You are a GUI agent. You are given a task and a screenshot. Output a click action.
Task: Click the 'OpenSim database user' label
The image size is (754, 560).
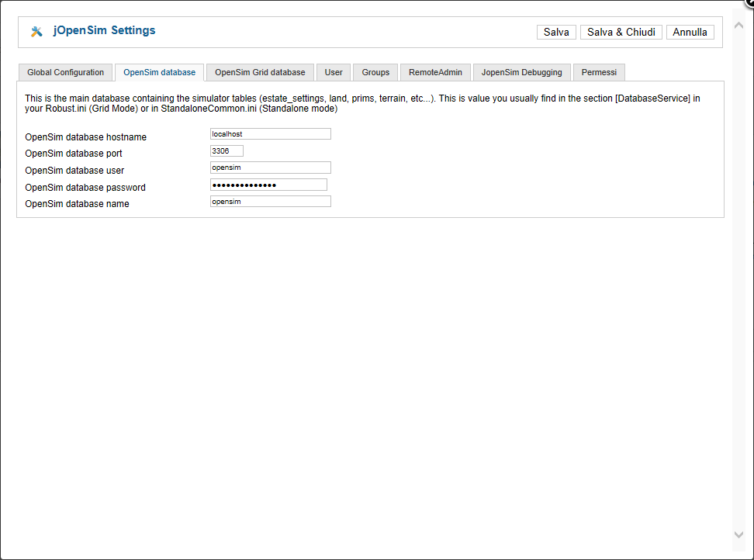74,171
